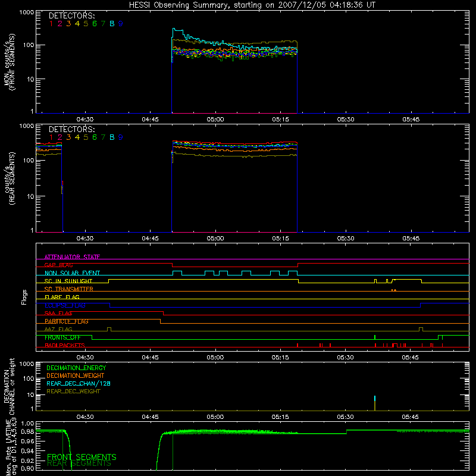Image resolution: width=476 pixels, height=476 pixels.
Task: Click detector number 8 in rear segments legend
Action: click(112, 137)
